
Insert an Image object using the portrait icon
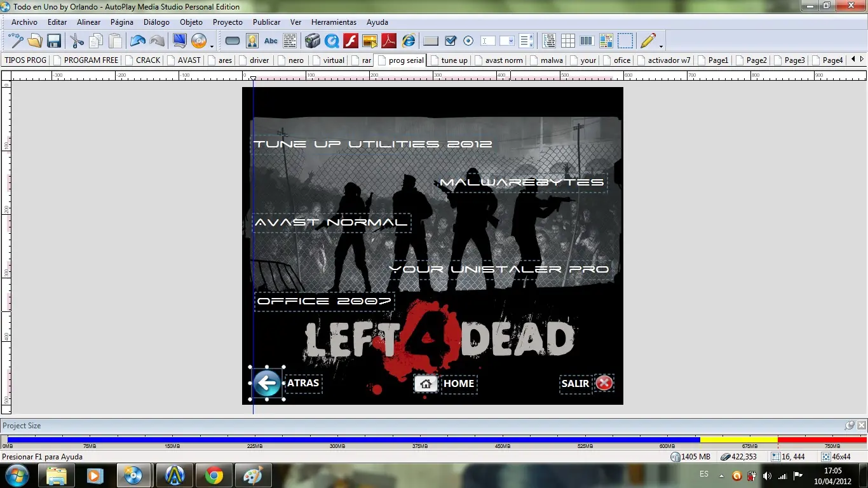pyautogui.click(x=252, y=41)
